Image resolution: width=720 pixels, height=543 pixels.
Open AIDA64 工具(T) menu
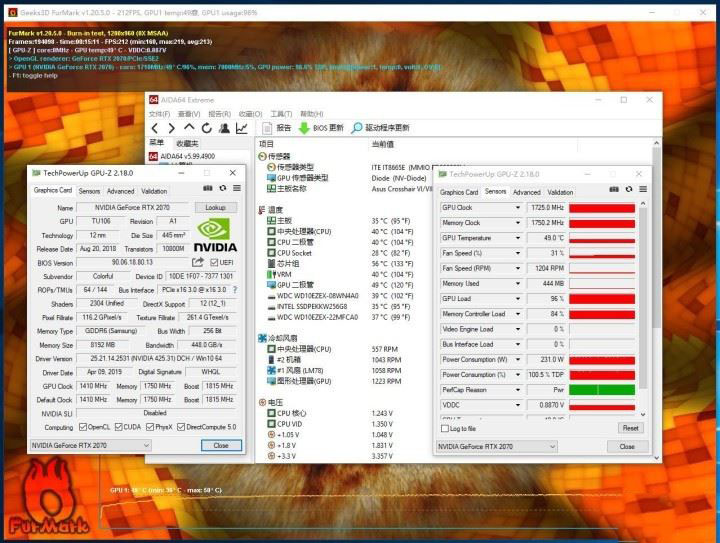[281, 114]
